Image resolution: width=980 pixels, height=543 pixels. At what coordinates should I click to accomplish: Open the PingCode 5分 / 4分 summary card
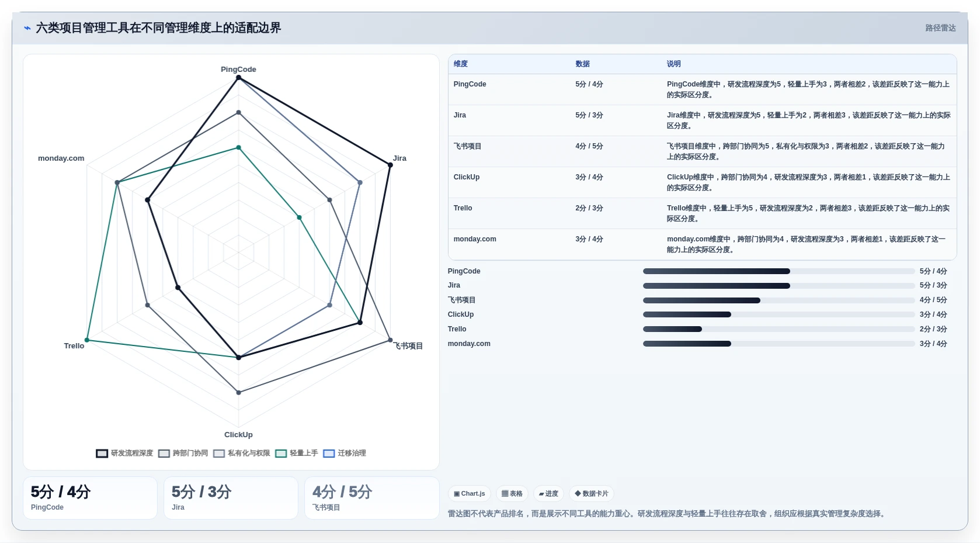[90, 498]
